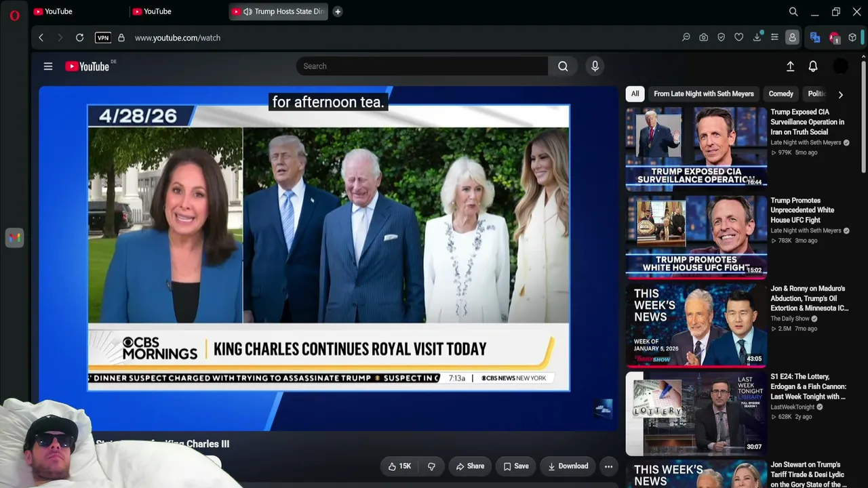The image size is (868, 488).
Task: Open the Last Week Tonight Lottery thumbnail
Action: [696, 412]
